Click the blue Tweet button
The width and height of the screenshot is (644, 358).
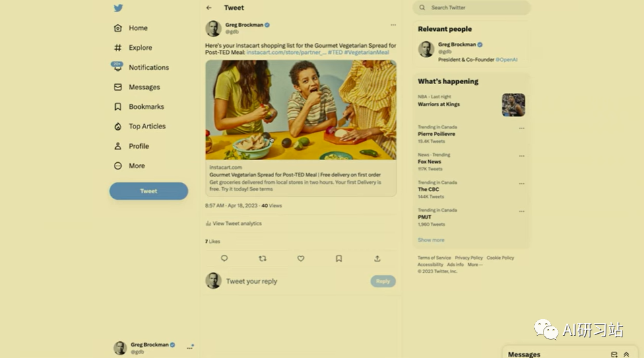click(149, 191)
